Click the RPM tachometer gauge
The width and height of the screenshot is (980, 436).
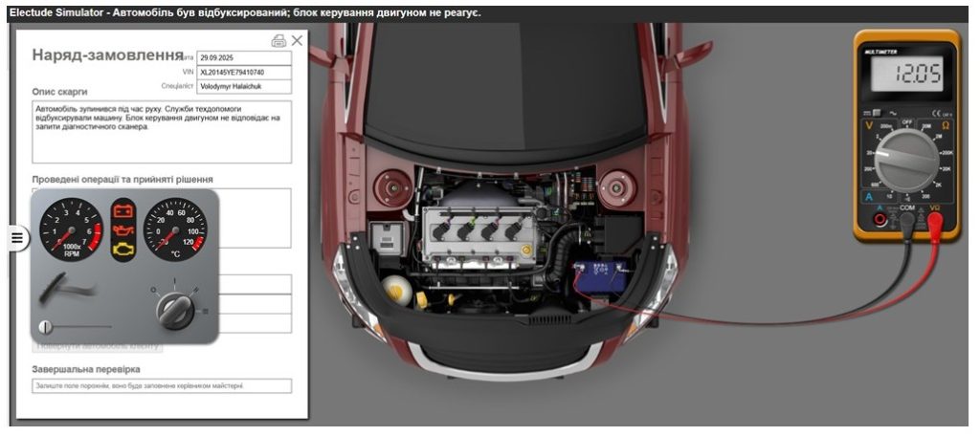71,229
